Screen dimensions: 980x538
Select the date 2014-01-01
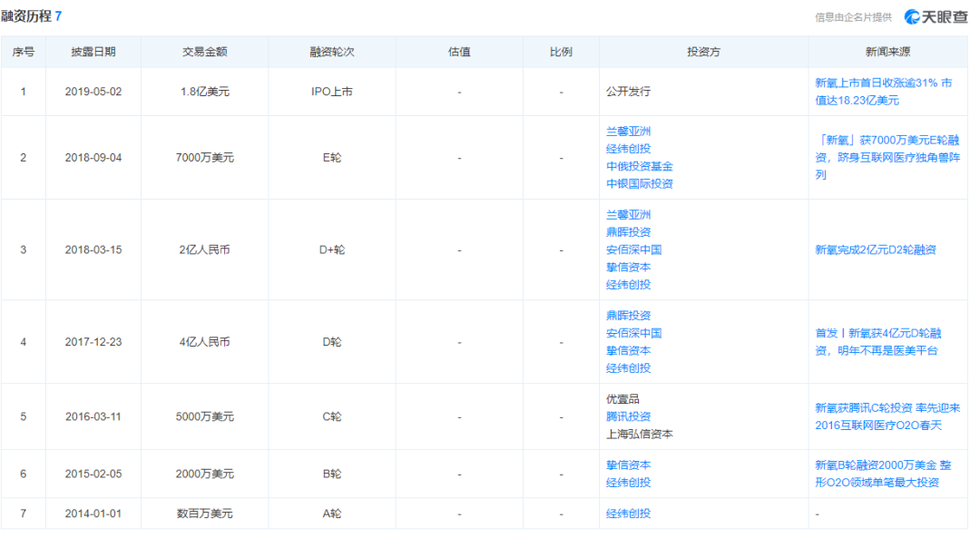pos(93,513)
